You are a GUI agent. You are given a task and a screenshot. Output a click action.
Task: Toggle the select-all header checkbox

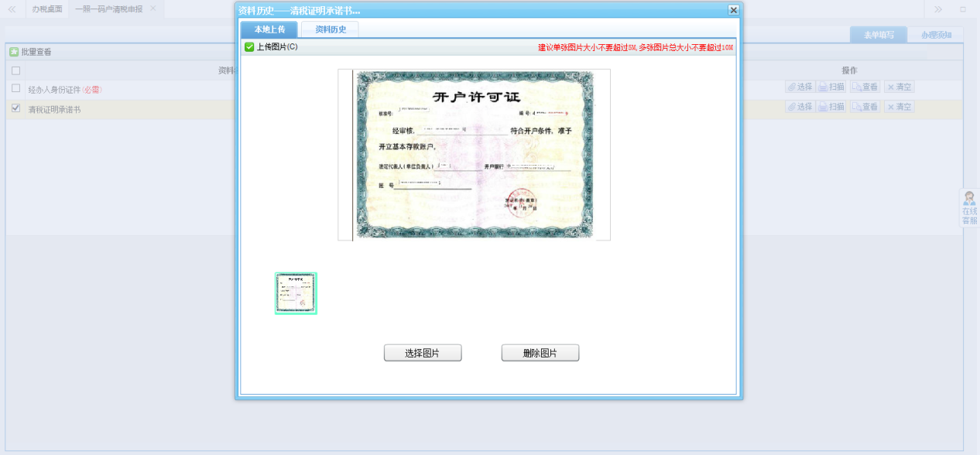(x=16, y=70)
